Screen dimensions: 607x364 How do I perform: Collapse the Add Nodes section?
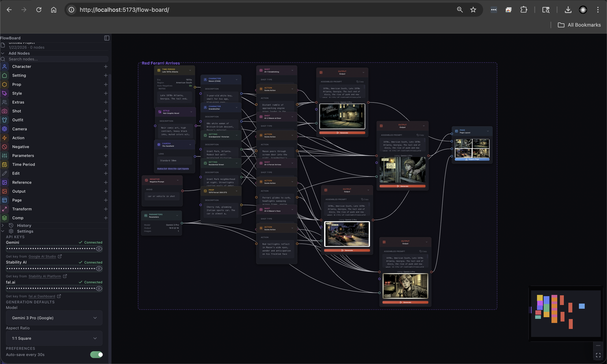3,53
